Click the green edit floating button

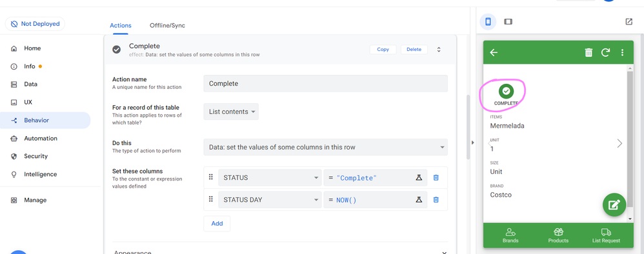pos(614,204)
